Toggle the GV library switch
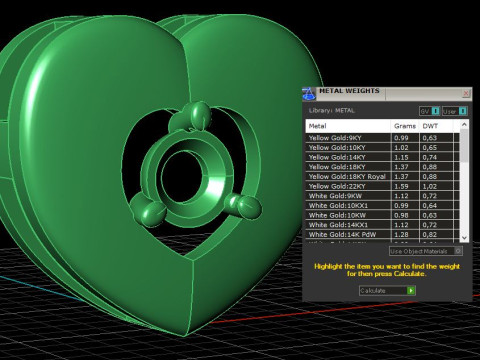The image size is (480, 360). click(x=430, y=111)
